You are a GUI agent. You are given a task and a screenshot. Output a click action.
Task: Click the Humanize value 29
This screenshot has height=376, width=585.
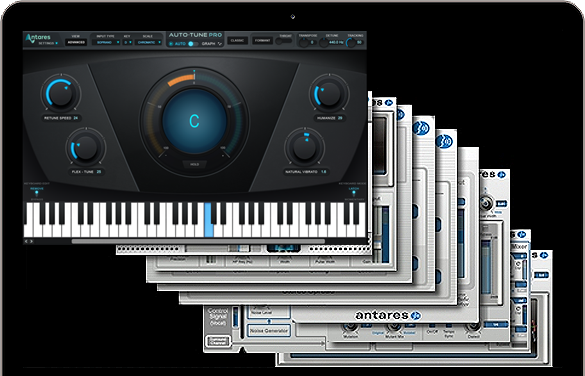[340, 118]
